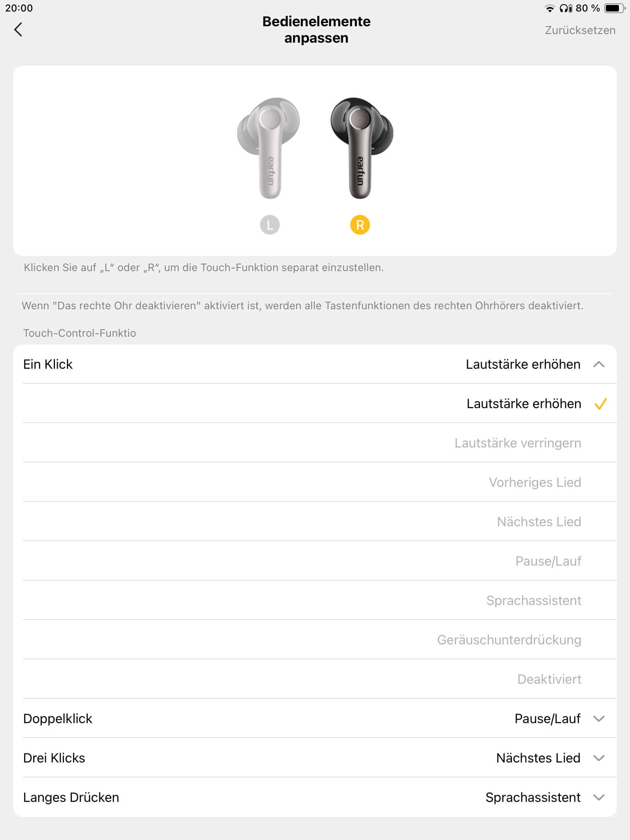630x840 pixels.
Task: Select the left earbud L badge
Action: pyautogui.click(x=270, y=225)
